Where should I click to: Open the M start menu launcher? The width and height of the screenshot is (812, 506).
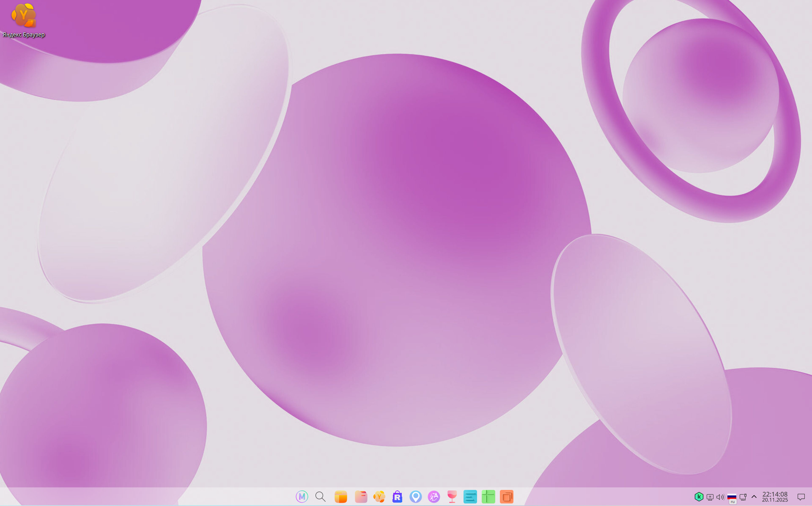pyautogui.click(x=302, y=497)
